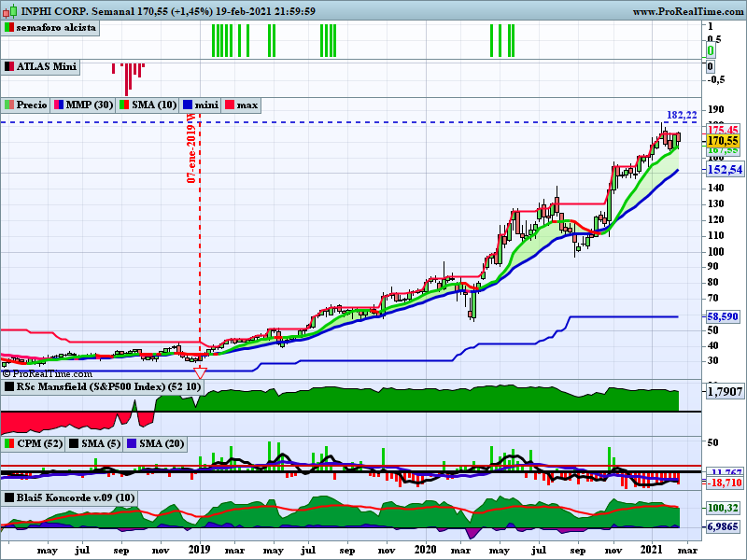Click the green 100,32 Koncorde value tag
The width and height of the screenshot is (747, 560).
pyautogui.click(x=723, y=508)
